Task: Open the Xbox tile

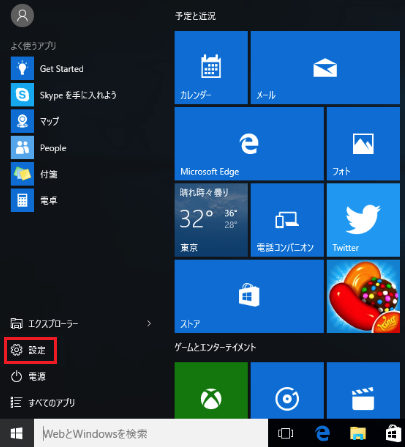Action: 211,390
